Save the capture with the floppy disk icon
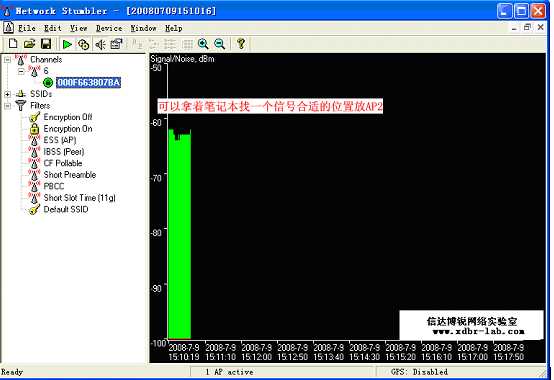Image resolution: width=554 pixels, height=380 pixels. pyautogui.click(x=46, y=44)
